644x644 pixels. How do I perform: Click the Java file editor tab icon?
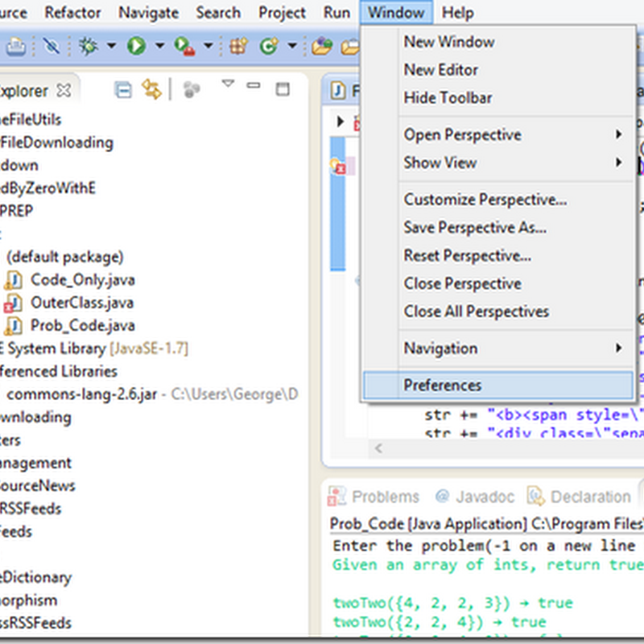pyautogui.click(x=338, y=90)
